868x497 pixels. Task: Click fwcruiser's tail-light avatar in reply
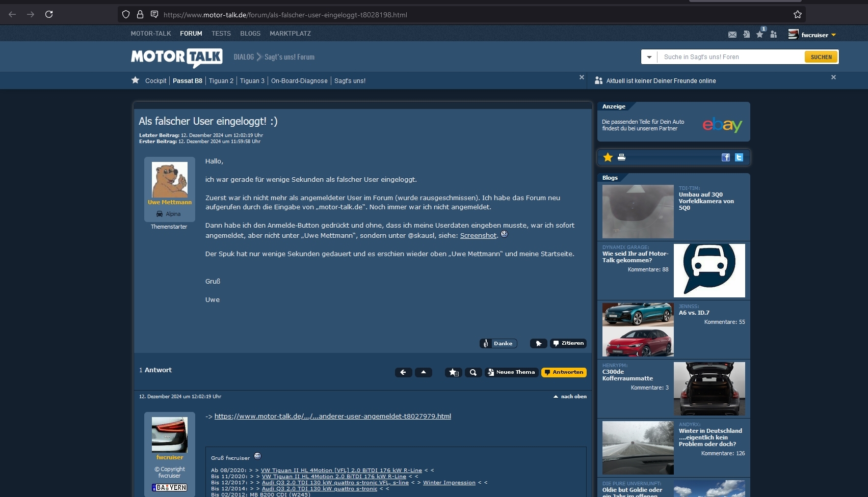point(170,435)
